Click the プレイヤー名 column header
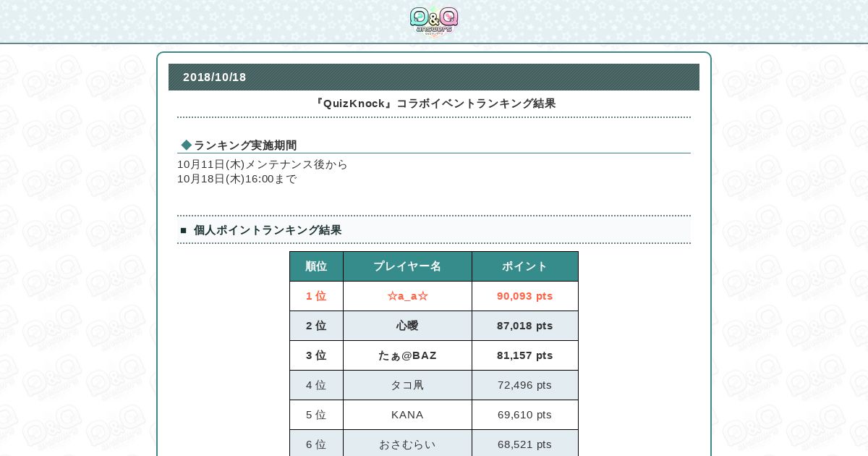Viewport: 868px width, 456px height. pos(407,266)
